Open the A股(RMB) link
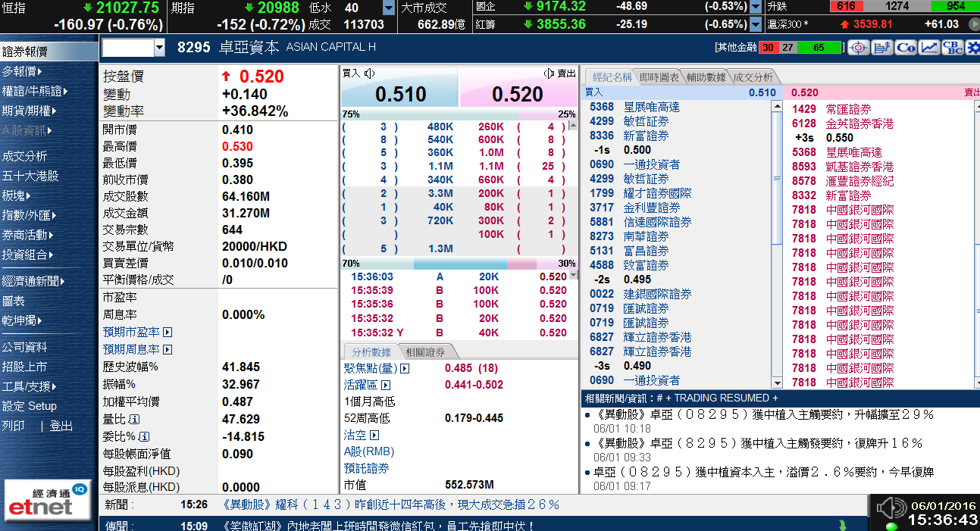This screenshot has width=980, height=531. click(369, 451)
